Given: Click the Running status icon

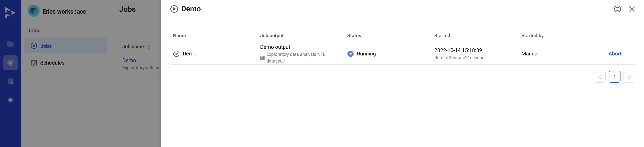Looking at the screenshot, I should 350,54.
